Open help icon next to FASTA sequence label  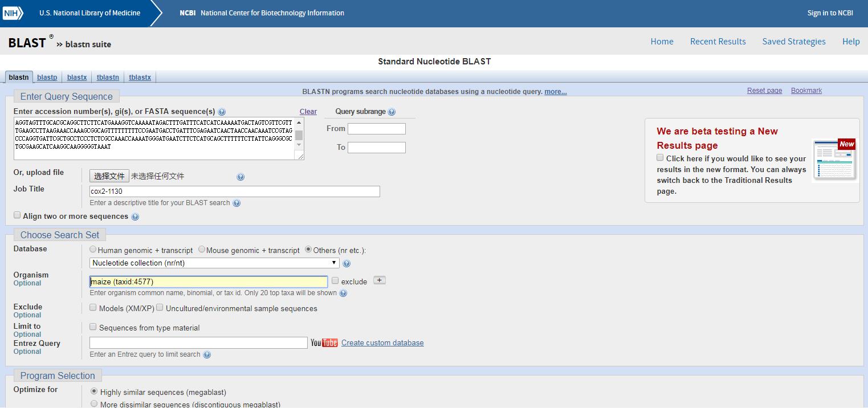[222, 112]
